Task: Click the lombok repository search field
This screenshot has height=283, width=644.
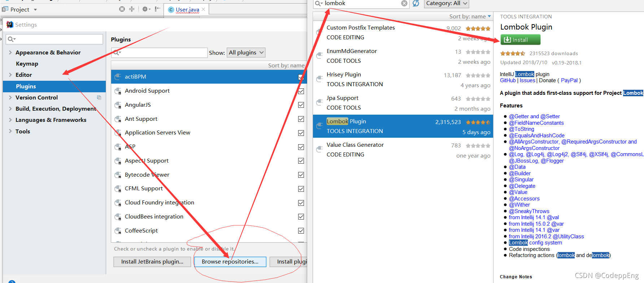Action: coord(361,3)
